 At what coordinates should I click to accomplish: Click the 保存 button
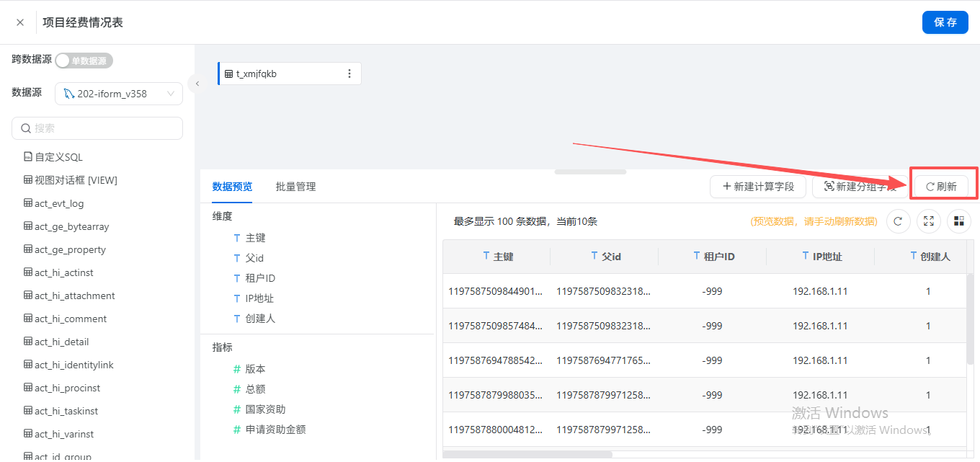click(x=945, y=22)
